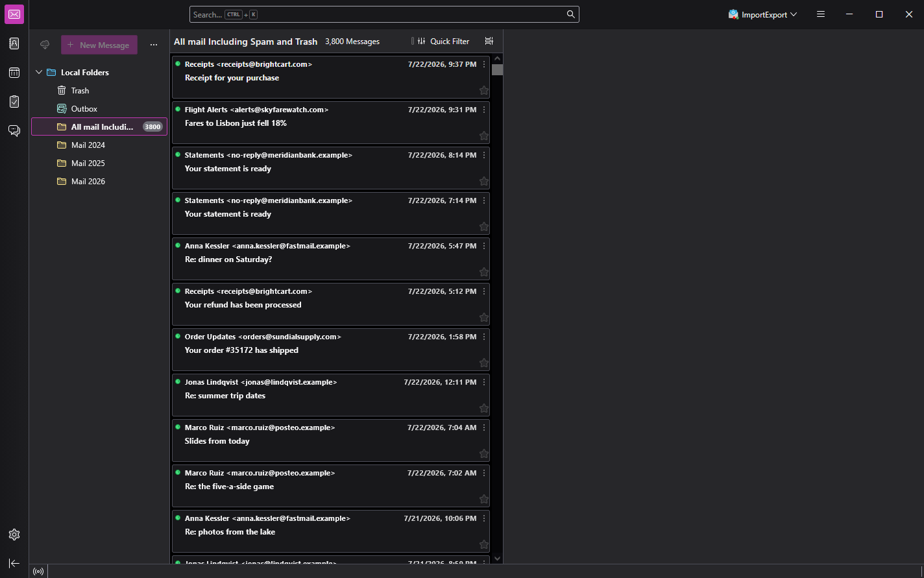Screen dimensions: 924x578
Task: Open the Mail space icon
Action: [14, 14]
